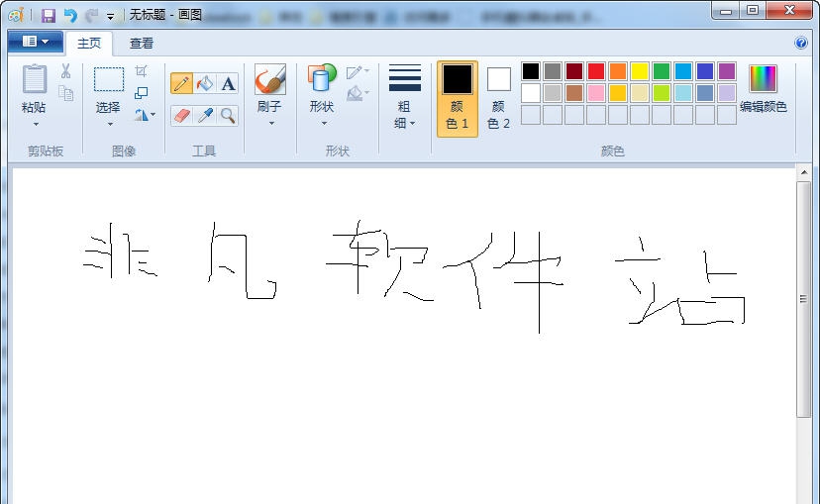This screenshot has width=820, height=504.
Task: Activate Color 1 (颜色 1) foreground box
Action: pos(458,99)
